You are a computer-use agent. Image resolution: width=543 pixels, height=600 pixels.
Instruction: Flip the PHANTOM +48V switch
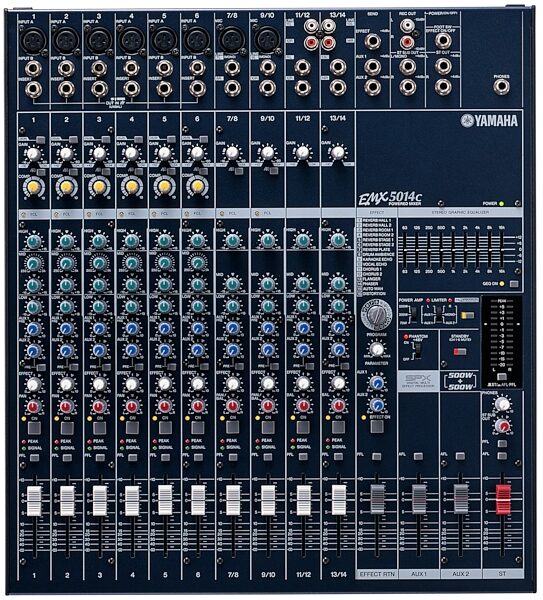tap(418, 350)
